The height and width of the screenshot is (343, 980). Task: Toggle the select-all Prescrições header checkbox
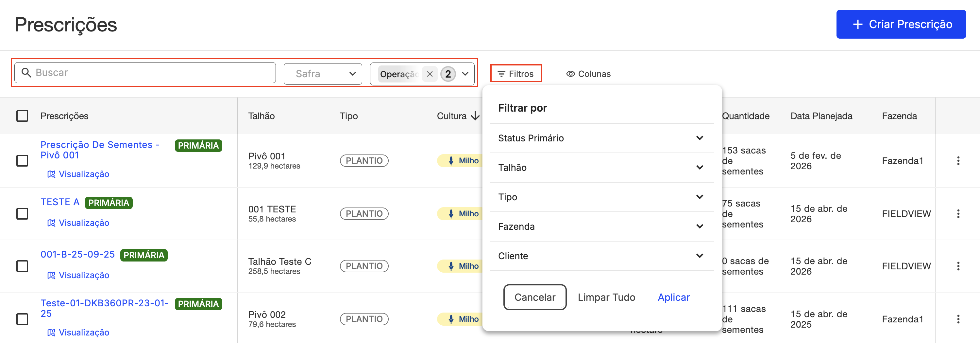[x=23, y=116]
